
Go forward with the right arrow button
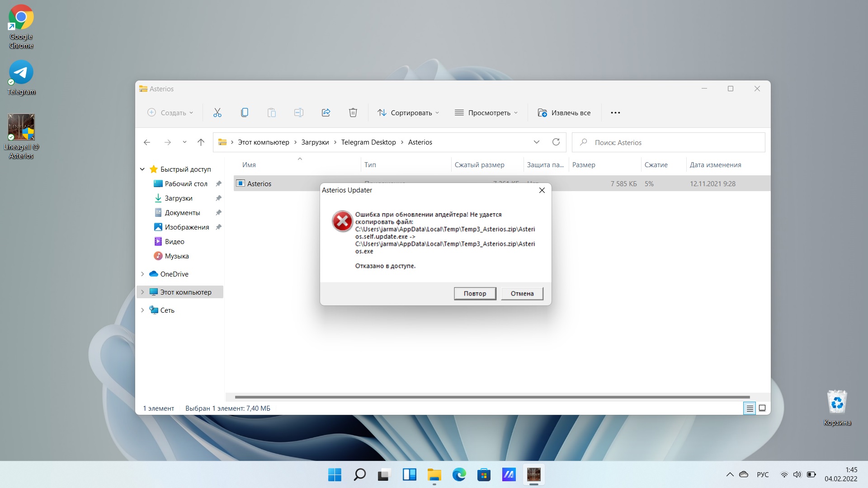tap(168, 142)
